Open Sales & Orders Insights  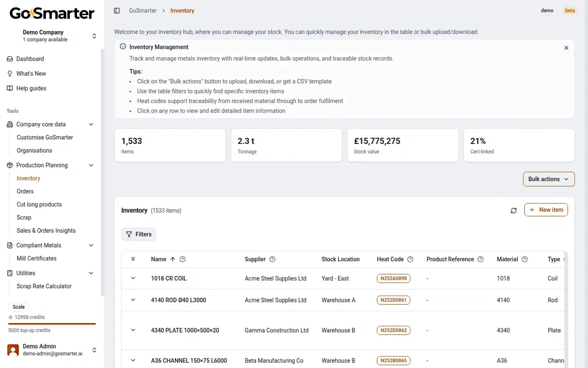click(x=46, y=230)
